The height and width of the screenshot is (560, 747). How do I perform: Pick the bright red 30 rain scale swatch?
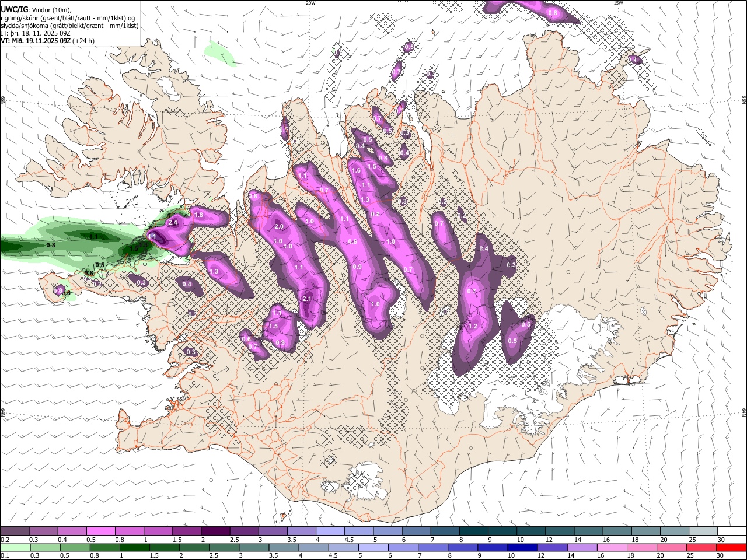731,548
